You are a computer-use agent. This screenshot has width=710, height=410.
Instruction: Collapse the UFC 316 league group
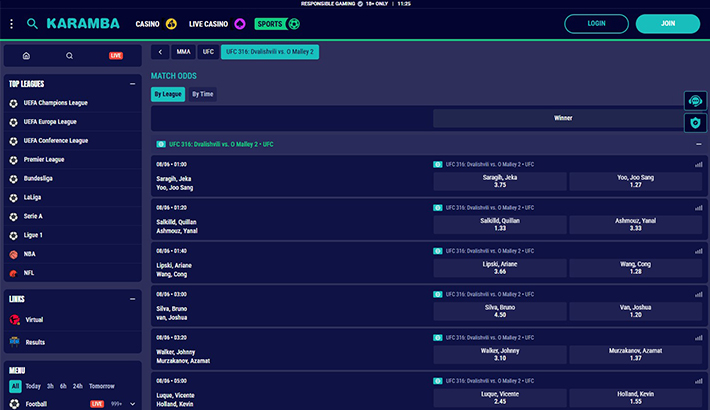coord(699,144)
